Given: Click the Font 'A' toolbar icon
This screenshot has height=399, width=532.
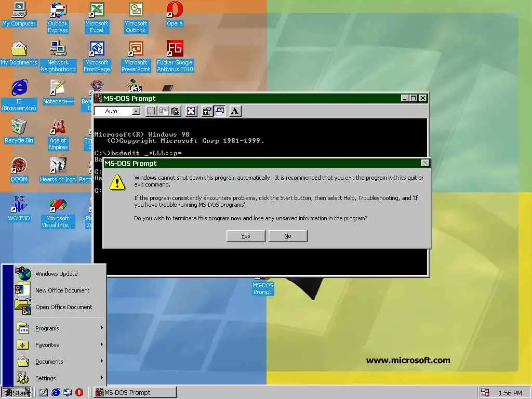Looking at the screenshot, I should point(235,111).
